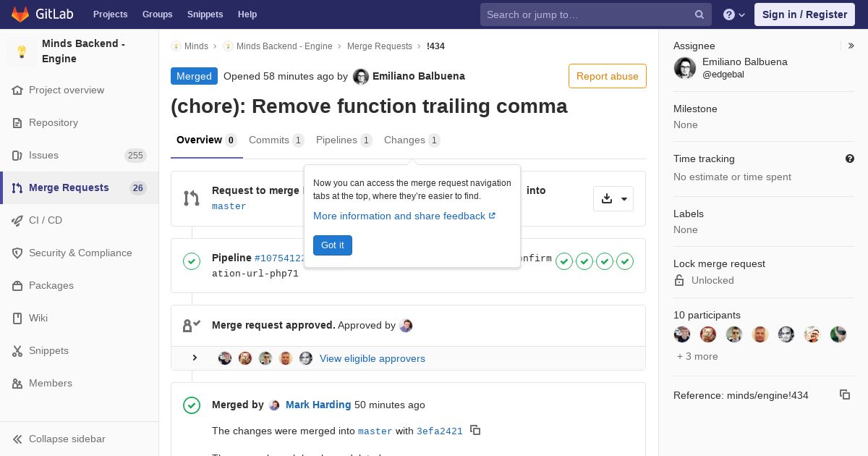The width and height of the screenshot is (868, 456).
Task: Collapse the right sidebar with double chevron
Action: pos(851,46)
